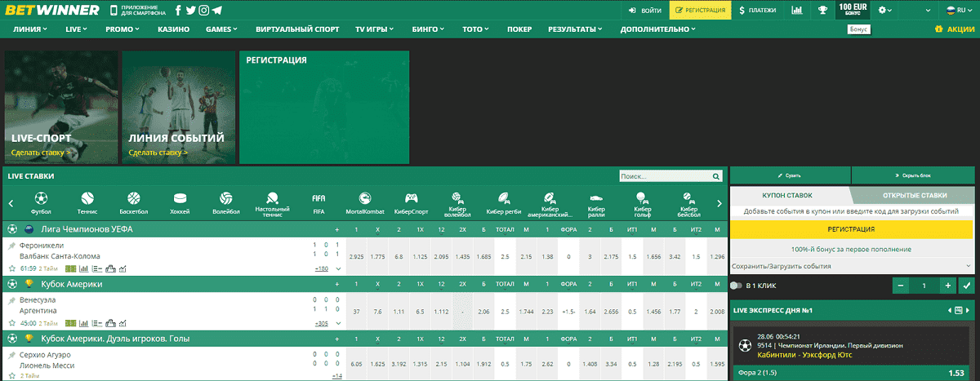The width and height of the screenshot is (980, 381).
Task: Move sports carousel to the left
Action: tap(11, 203)
